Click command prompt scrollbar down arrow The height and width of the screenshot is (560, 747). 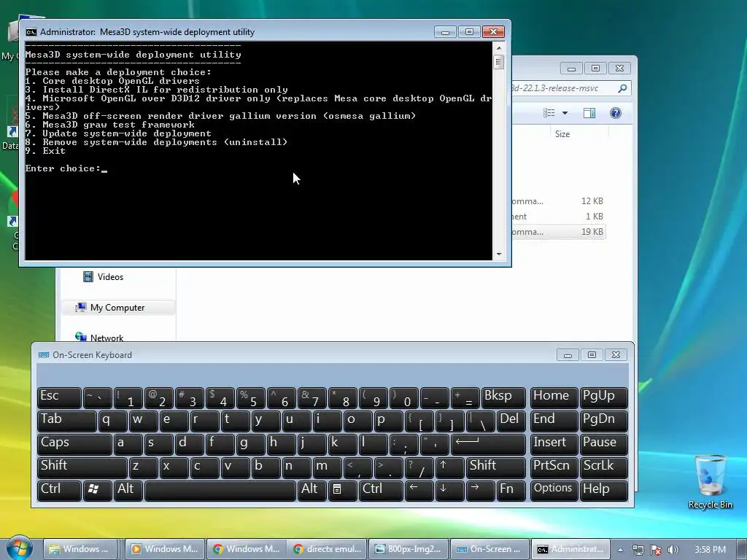(499, 254)
